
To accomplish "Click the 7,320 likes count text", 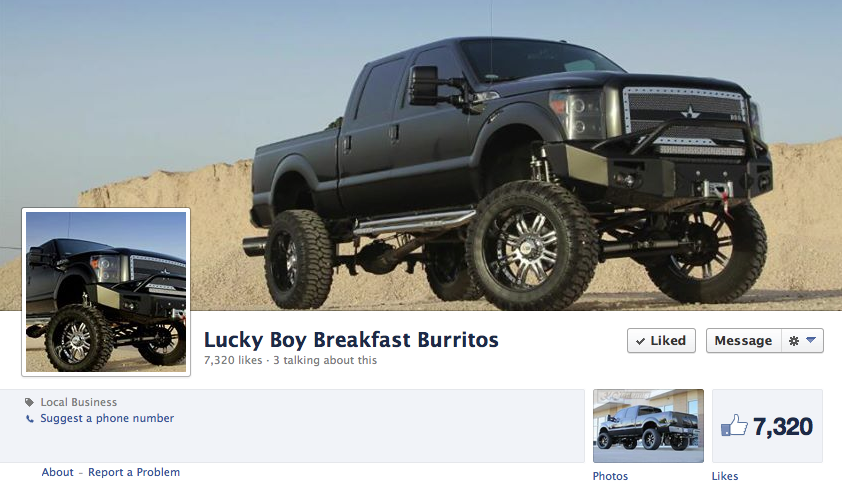I will 233,360.
